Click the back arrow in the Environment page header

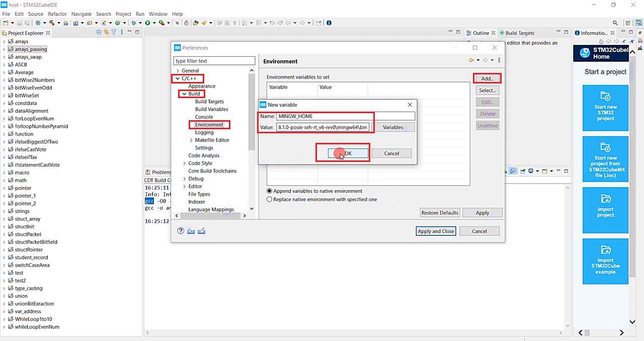pos(471,60)
